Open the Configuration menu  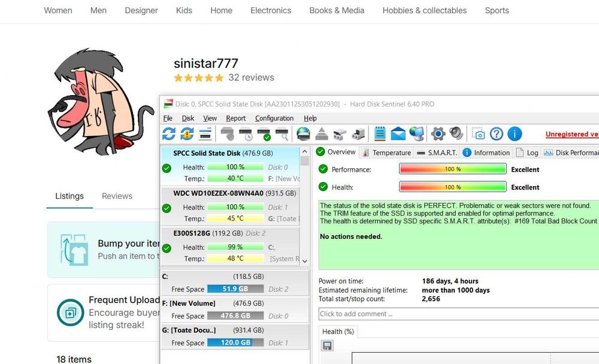point(274,119)
